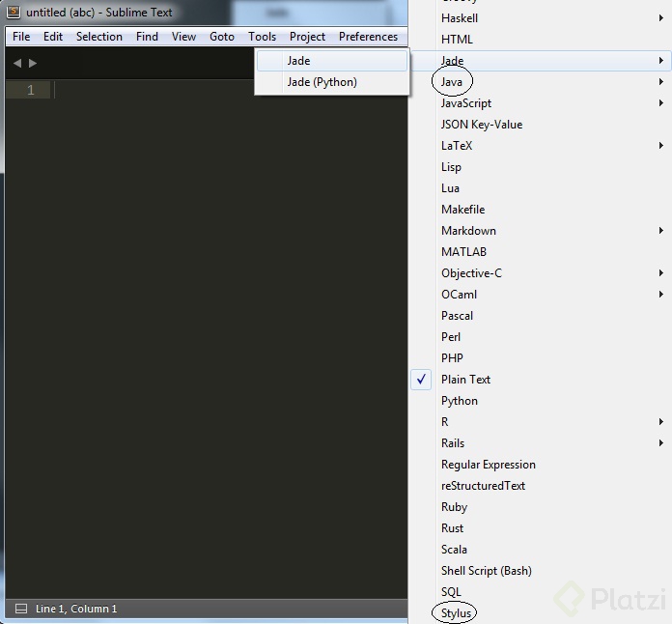
Task: Set syntax to PHP
Action: (x=540, y=357)
